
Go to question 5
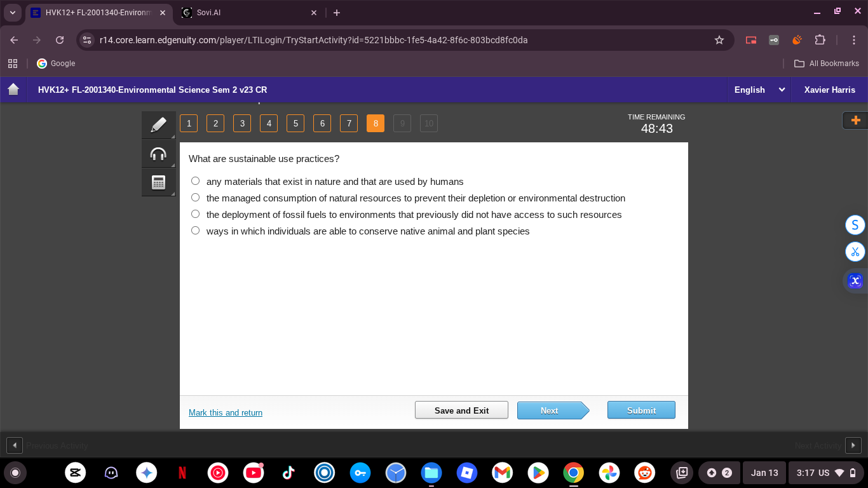[295, 123]
